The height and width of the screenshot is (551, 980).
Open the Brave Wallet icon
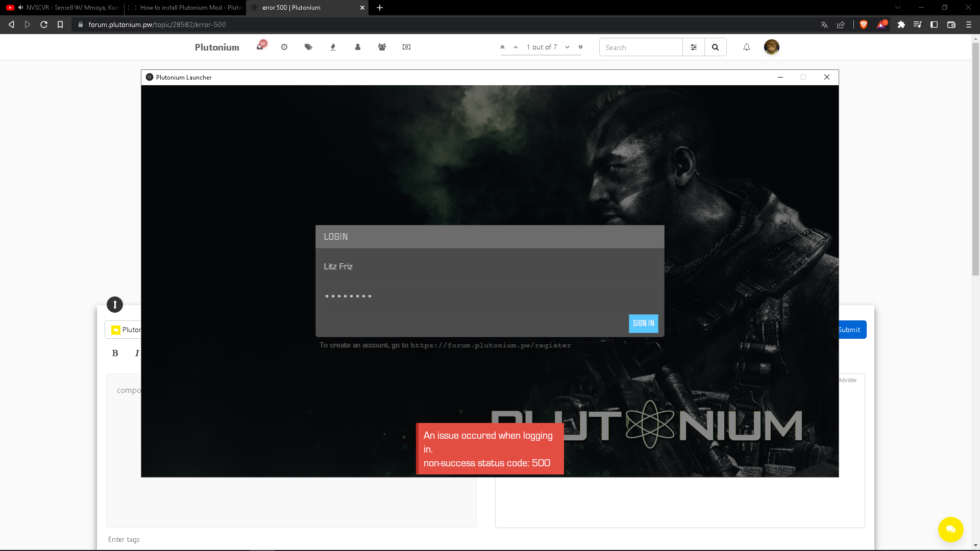point(951,24)
